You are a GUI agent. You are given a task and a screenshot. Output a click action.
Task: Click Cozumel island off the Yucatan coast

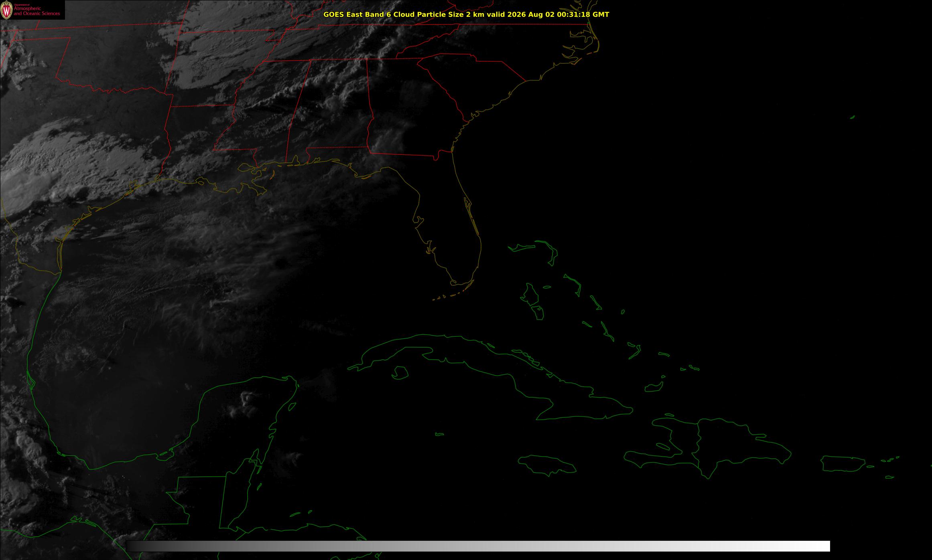(x=292, y=407)
